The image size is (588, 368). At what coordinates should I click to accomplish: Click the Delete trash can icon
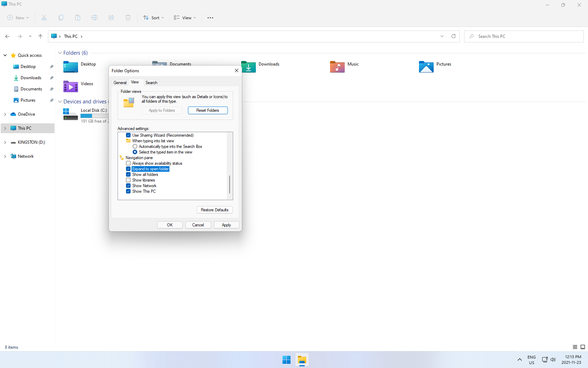(x=128, y=18)
